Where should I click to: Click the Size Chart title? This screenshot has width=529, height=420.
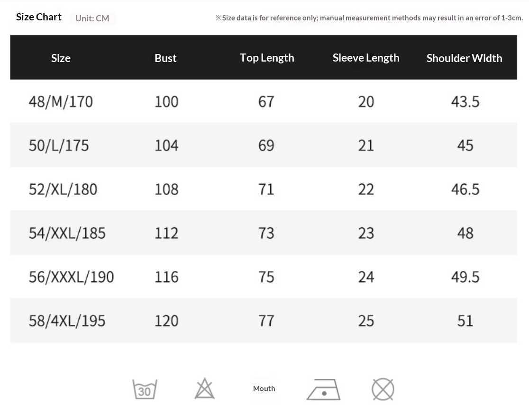(x=39, y=17)
